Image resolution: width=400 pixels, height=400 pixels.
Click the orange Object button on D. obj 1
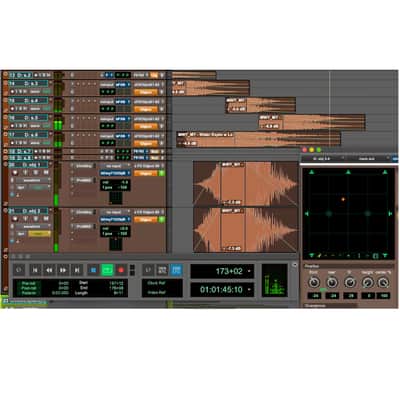146,173
